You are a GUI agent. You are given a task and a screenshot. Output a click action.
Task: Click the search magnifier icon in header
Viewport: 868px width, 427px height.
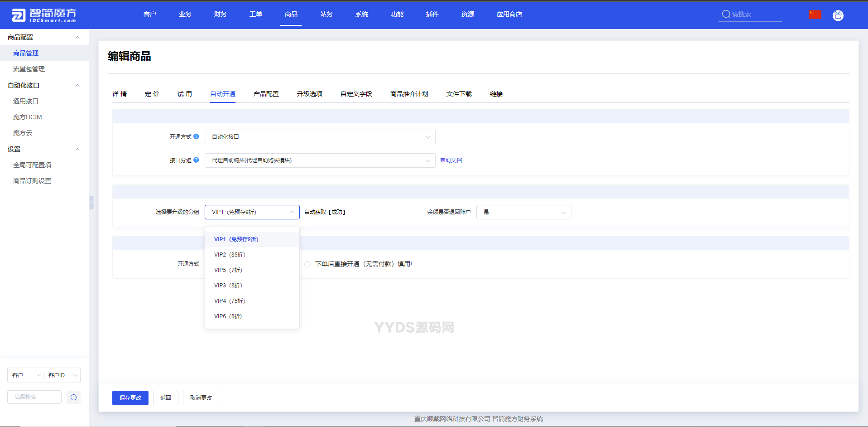(726, 14)
